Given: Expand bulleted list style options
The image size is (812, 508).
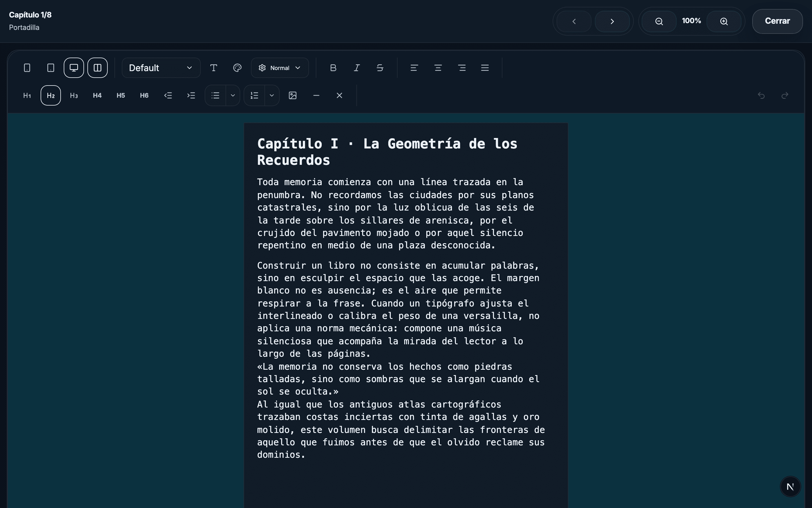Looking at the screenshot, I should tap(233, 95).
